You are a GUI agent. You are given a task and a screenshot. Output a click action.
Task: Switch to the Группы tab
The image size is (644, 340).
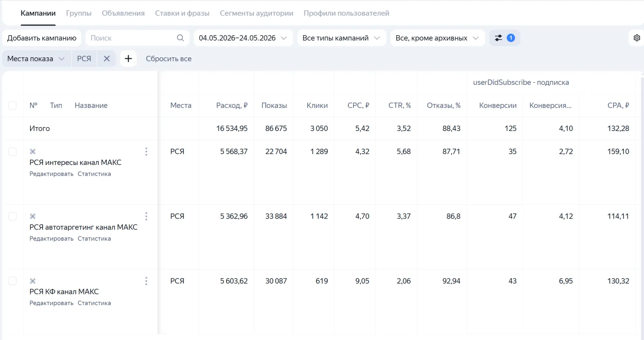[x=79, y=13]
